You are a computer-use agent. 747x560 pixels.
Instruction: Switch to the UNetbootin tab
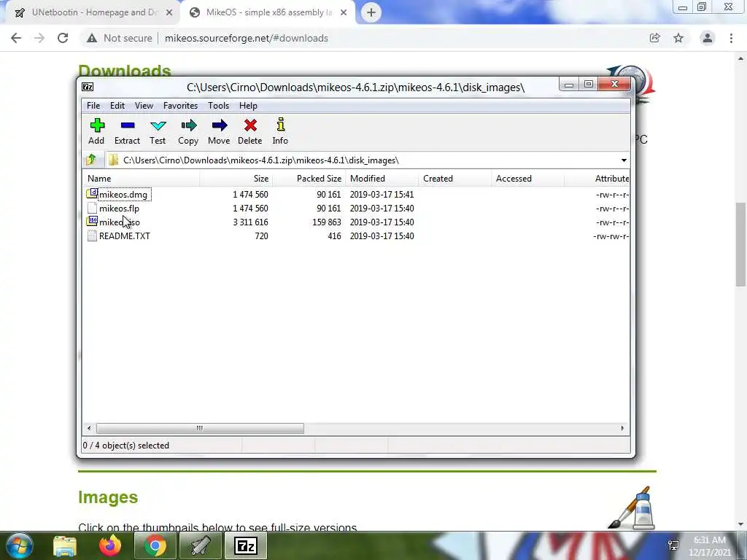[x=93, y=13]
